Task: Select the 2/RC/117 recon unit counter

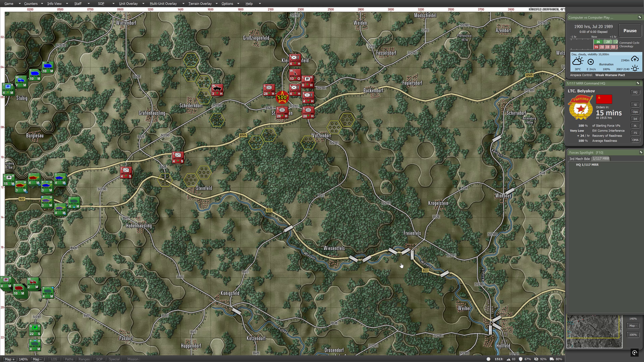Action: [126, 172]
